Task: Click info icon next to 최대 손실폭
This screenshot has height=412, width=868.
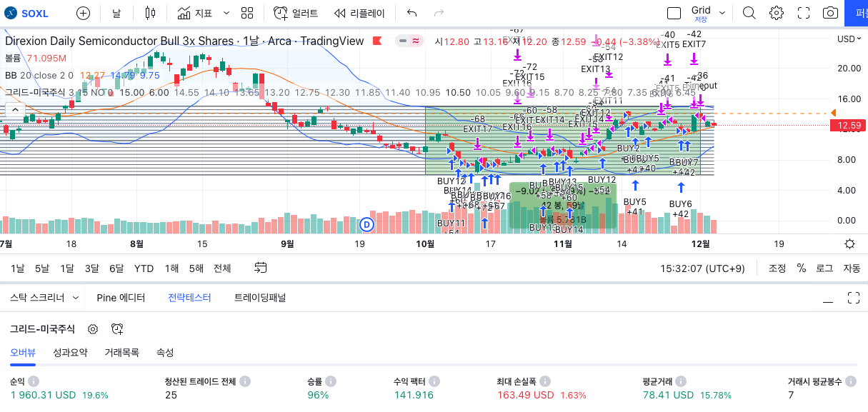Action: pyautogui.click(x=547, y=381)
